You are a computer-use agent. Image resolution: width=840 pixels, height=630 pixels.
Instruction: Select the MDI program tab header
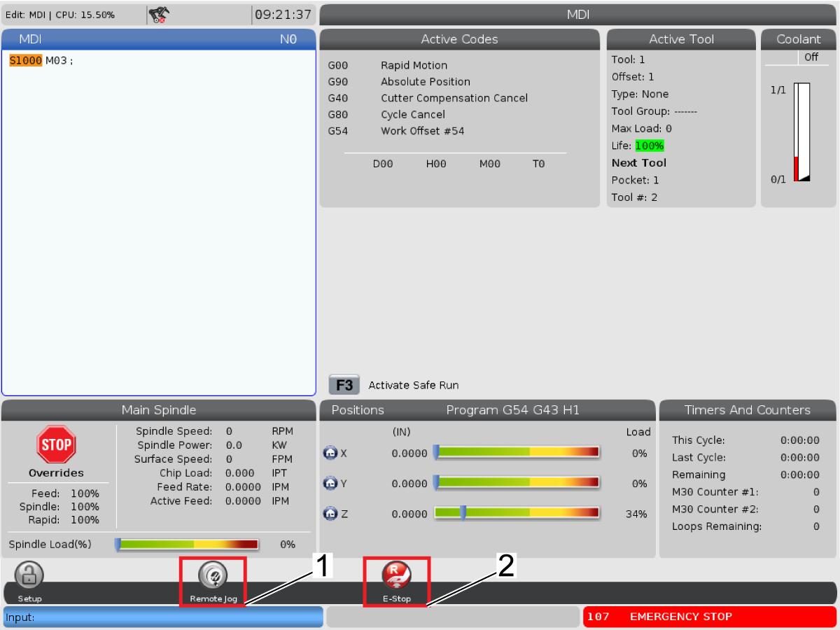click(158, 39)
